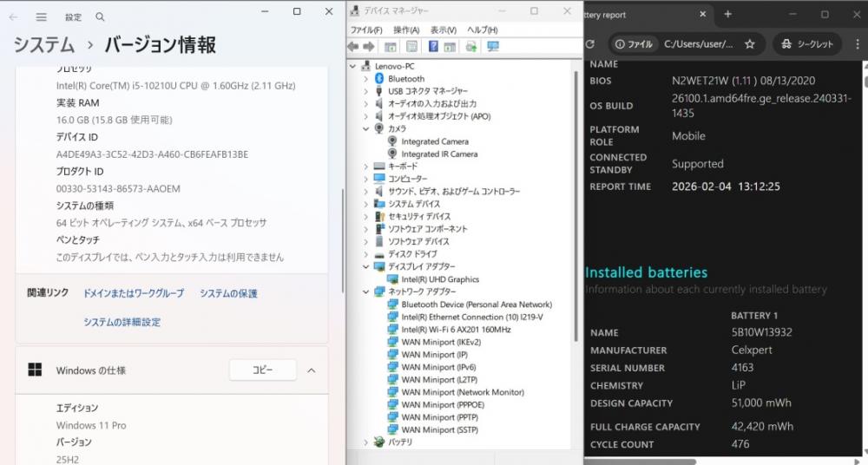Image resolution: width=868 pixels, height=465 pixels.
Task: Expand the バッテリ category
Action: tap(366, 442)
